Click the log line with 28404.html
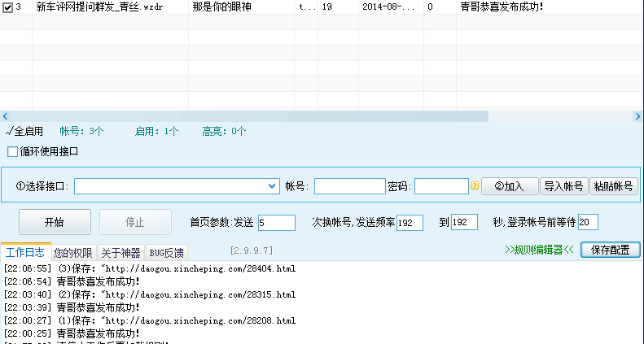Image resolution: width=644 pixels, height=344 pixels. click(150, 269)
